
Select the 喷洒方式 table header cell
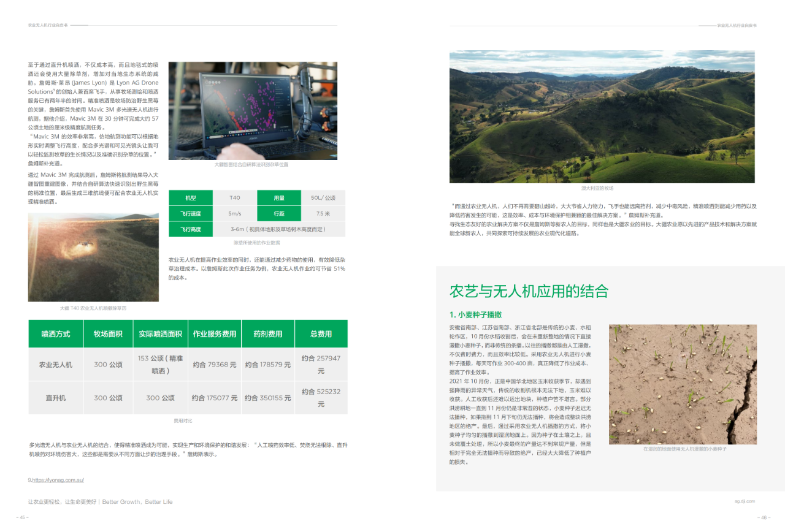pos(56,334)
